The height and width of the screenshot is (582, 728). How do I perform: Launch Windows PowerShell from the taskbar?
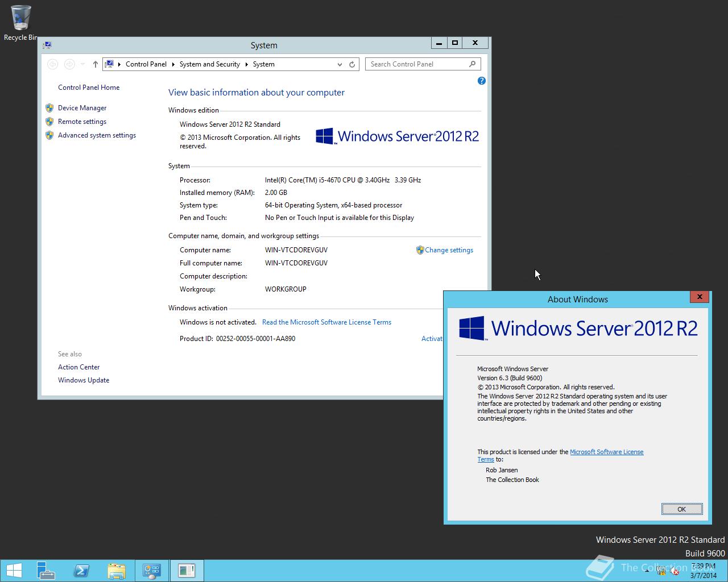point(81,571)
